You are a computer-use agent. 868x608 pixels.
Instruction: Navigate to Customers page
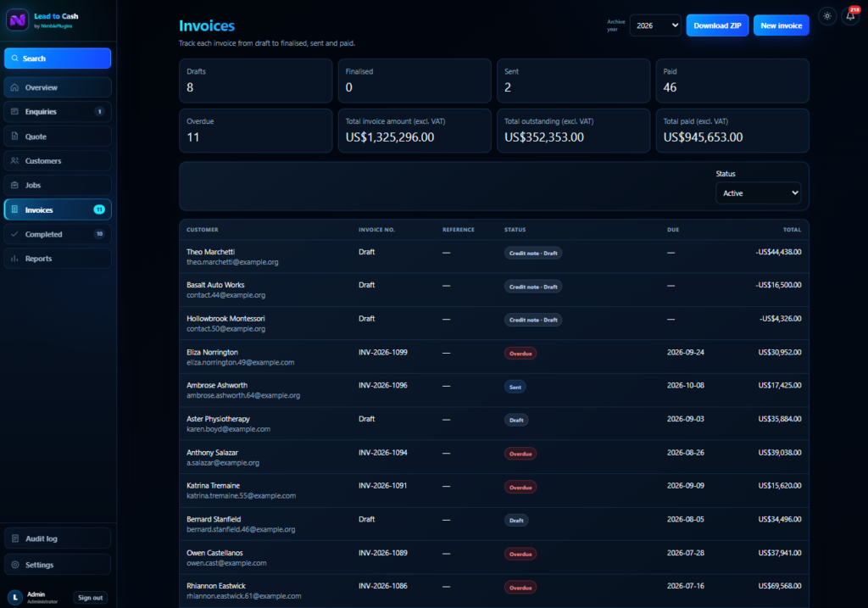58,160
